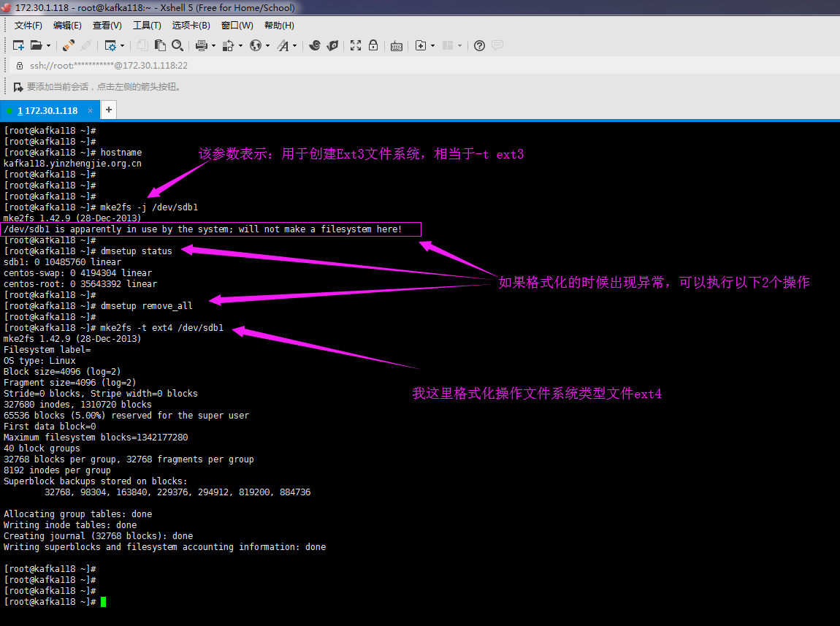Click the 'centos-swap: 0 4194304 linear' output line

[77, 273]
